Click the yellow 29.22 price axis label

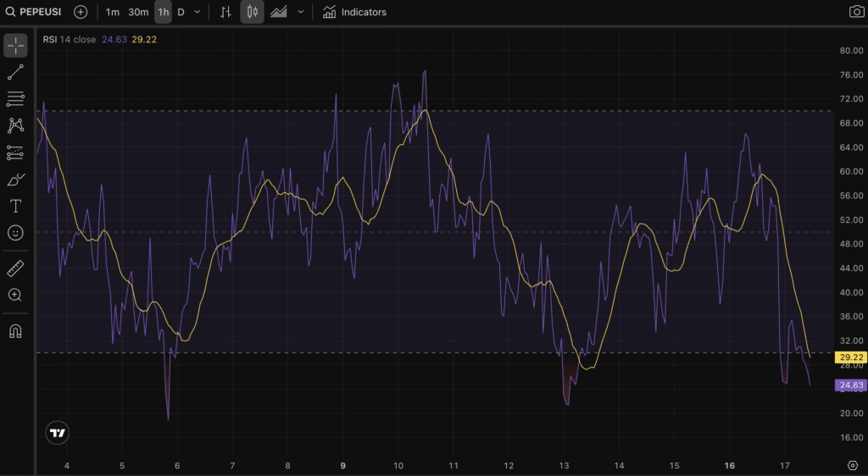coord(851,357)
